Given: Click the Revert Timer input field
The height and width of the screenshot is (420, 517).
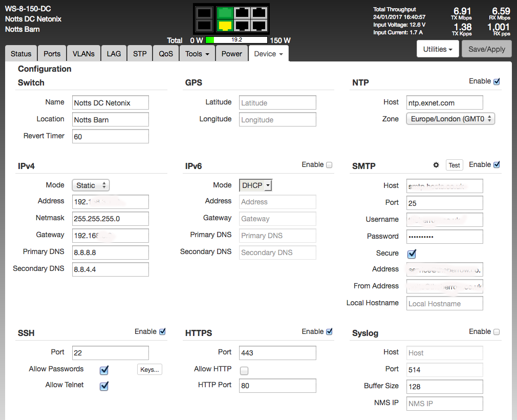Looking at the screenshot, I should 111,137.
